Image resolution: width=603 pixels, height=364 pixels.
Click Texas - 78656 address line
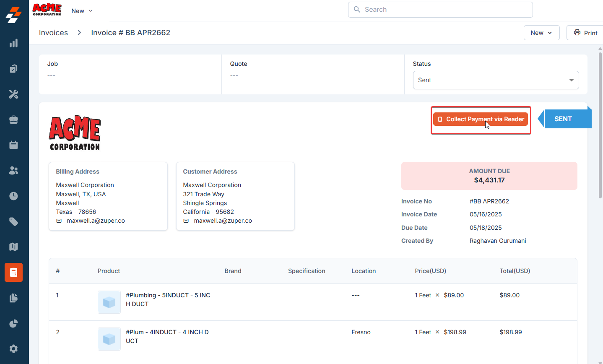pyautogui.click(x=76, y=212)
